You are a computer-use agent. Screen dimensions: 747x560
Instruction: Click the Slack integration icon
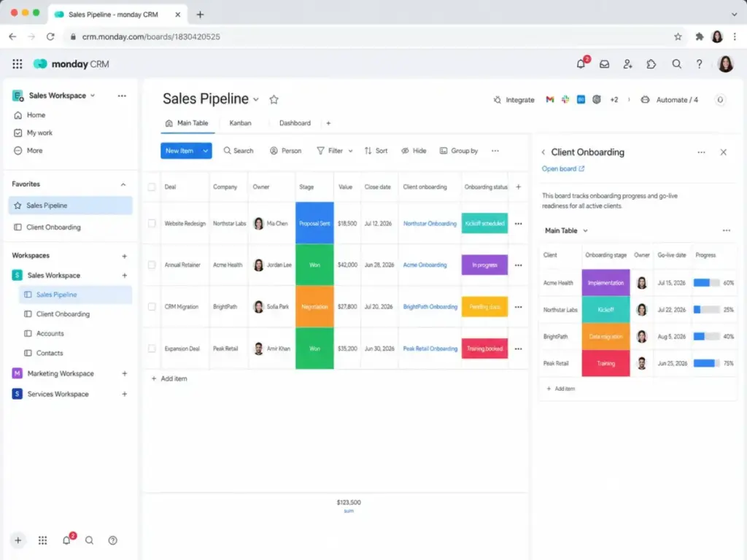pos(565,99)
